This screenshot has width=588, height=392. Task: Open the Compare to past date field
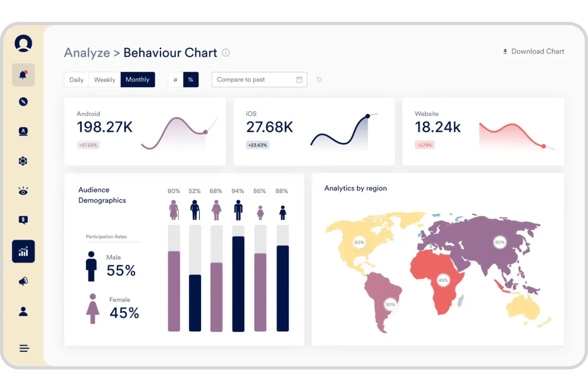[259, 79]
